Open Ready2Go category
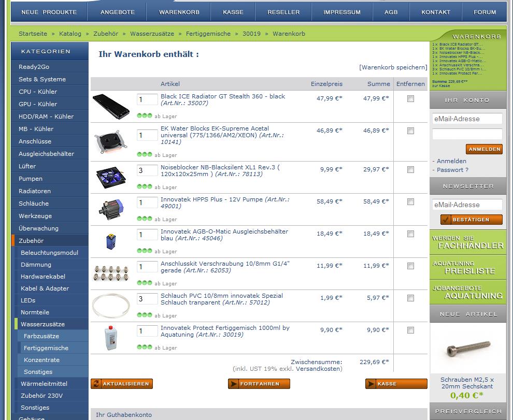Image resolution: width=513 pixels, height=420 pixels. (50, 67)
